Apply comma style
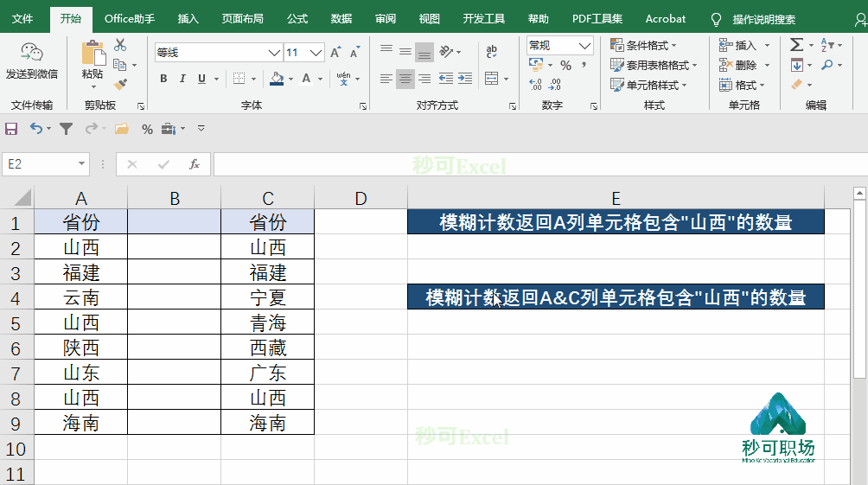Image resolution: width=868 pixels, height=485 pixels. [x=584, y=66]
